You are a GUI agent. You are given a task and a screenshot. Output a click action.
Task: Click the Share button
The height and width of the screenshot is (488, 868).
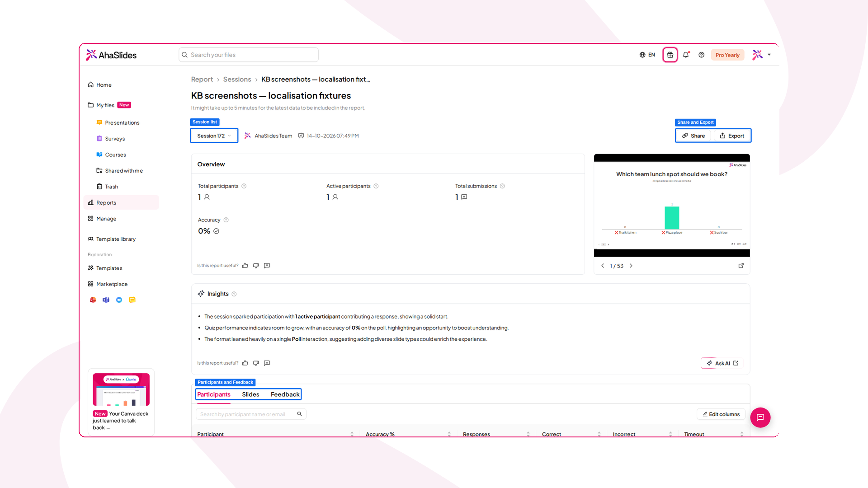click(693, 136)
